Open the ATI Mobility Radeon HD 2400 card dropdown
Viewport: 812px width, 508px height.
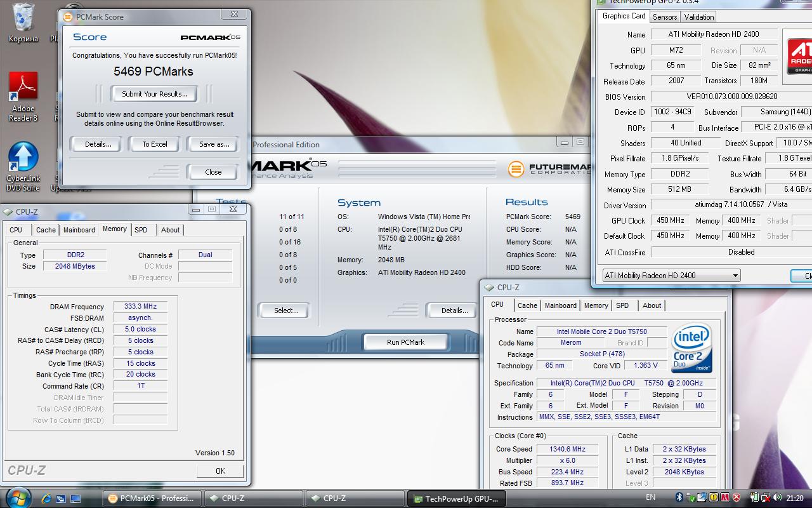click(x=672, y=276)
